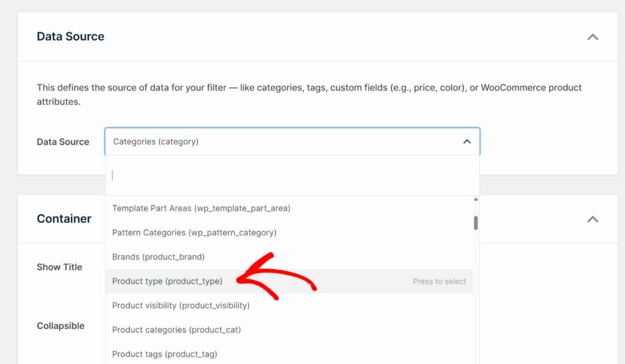Open the Data Source selection box

tap(291, 141)
